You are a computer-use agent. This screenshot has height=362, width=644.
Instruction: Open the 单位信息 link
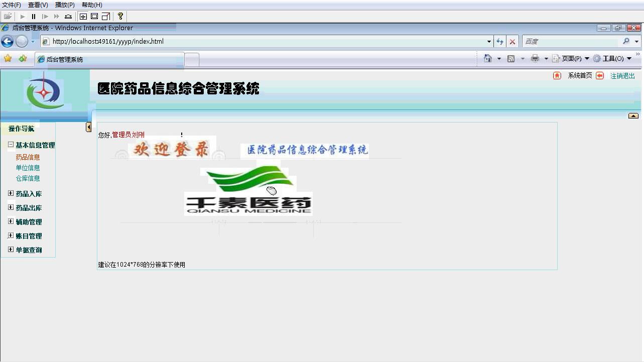click(28, 168)
